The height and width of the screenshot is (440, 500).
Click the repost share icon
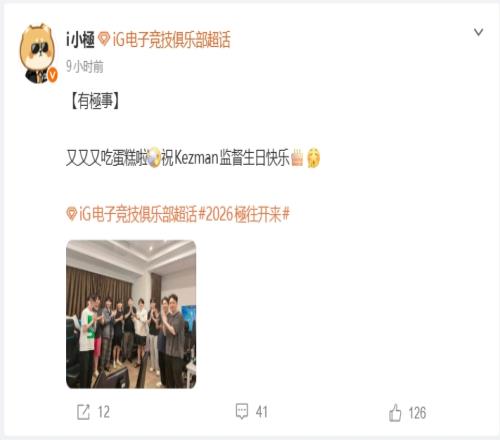tap(83, 412)
